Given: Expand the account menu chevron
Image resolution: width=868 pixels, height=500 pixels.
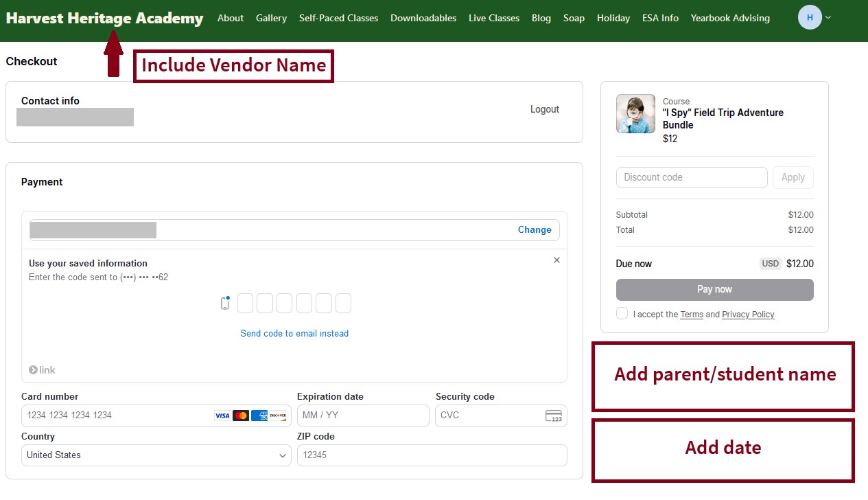Looking at the screenshot, I should click(x=828, y=18).
